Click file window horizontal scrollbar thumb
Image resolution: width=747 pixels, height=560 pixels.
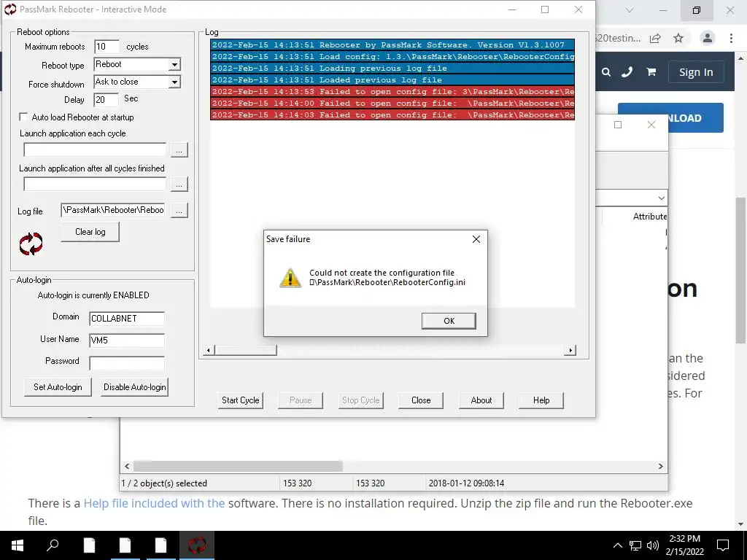(x=238, y=466)
